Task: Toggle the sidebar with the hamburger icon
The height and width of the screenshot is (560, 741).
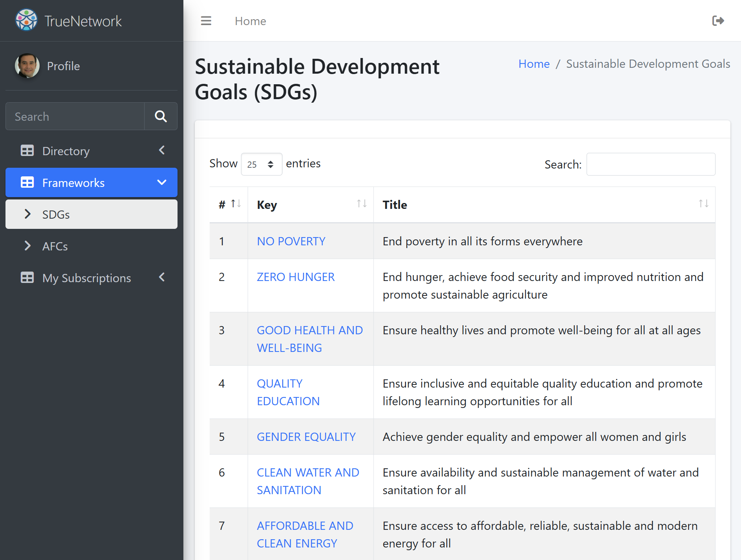Action: (x=206, y=21)
